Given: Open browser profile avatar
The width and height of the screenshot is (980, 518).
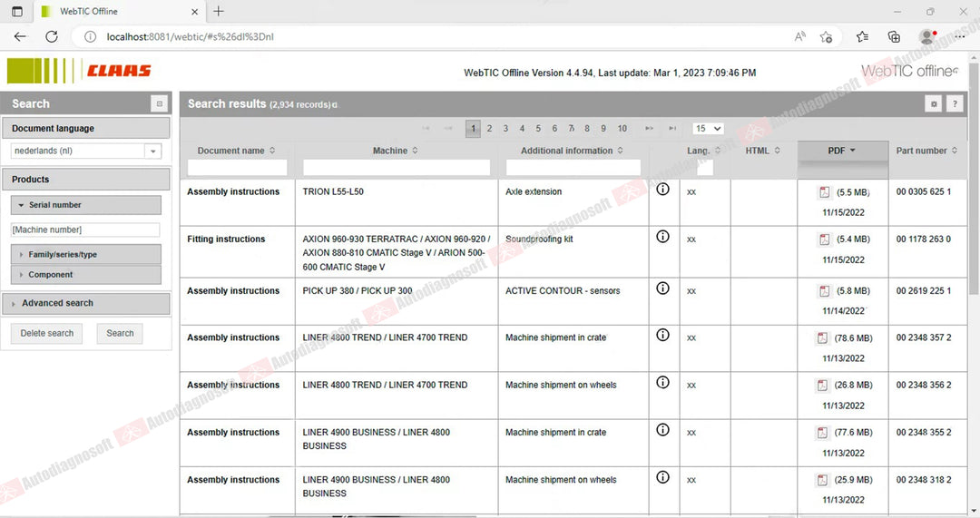Looking at the screenshot, I should click(926, 37).
